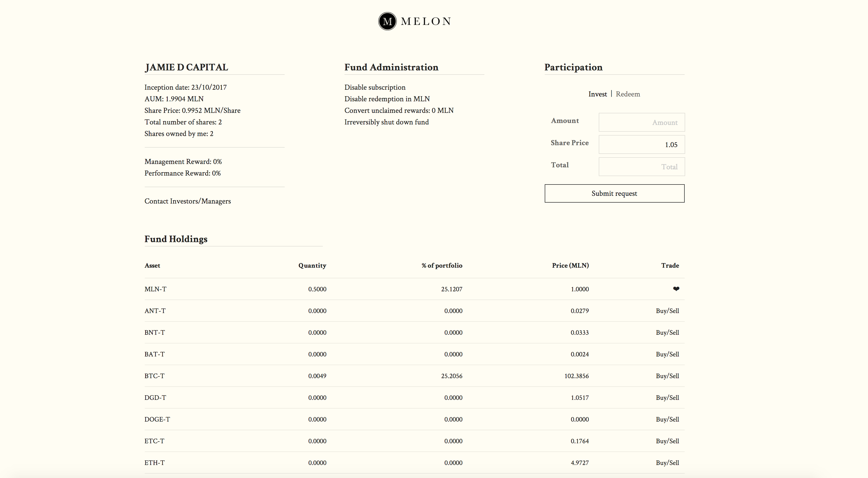
Task: Open Buy/Sell for BAT-T
Action: [667, 354]
